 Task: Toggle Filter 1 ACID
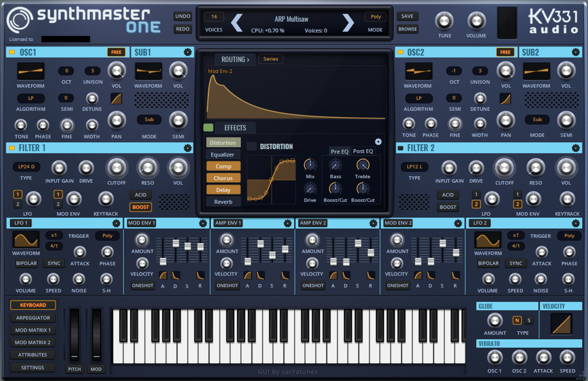141,195
